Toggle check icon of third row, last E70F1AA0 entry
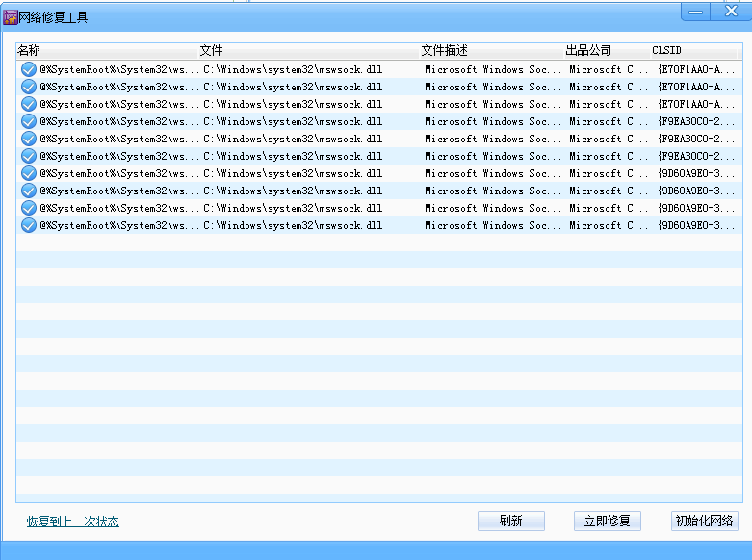The height and width of the screenshot is (560, 752). coord(29,104)
